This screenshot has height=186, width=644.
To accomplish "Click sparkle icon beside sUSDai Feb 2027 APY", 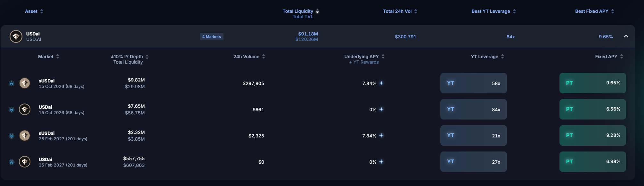I will point(381,136).
